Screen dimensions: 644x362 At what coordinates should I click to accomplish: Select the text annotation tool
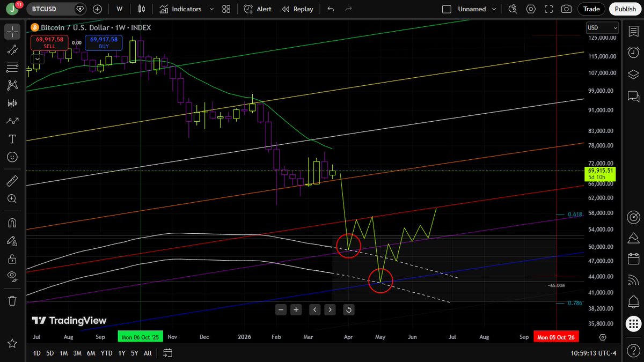pos(12,139)
